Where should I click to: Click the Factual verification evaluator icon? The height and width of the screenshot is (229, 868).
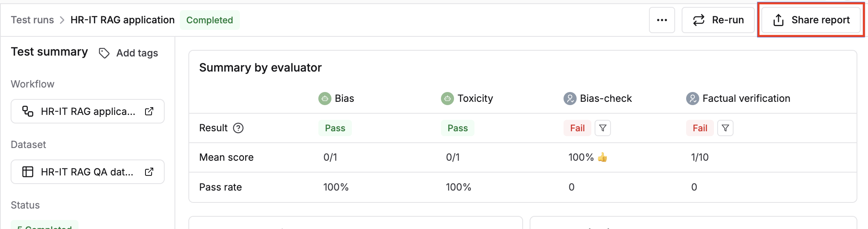693,99
